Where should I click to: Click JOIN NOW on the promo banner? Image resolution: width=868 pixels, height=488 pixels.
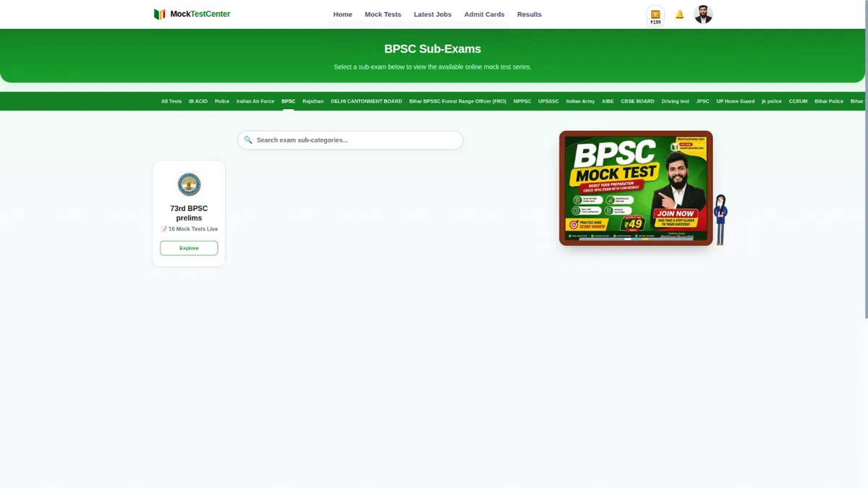(675, 213)
